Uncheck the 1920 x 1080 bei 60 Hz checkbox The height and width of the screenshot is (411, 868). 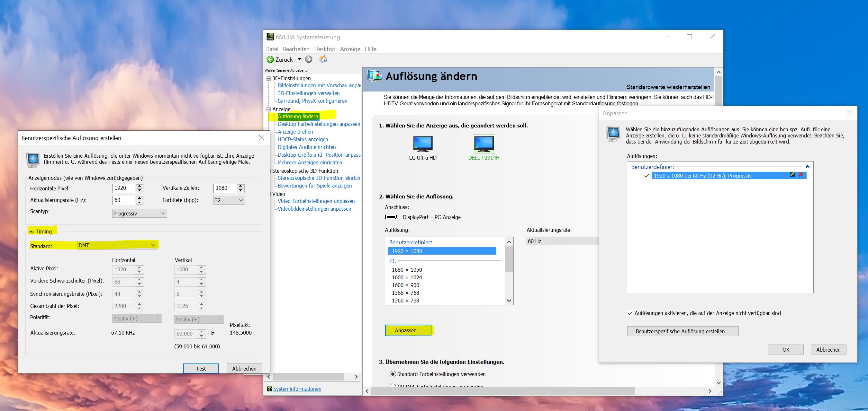point(646,175)
